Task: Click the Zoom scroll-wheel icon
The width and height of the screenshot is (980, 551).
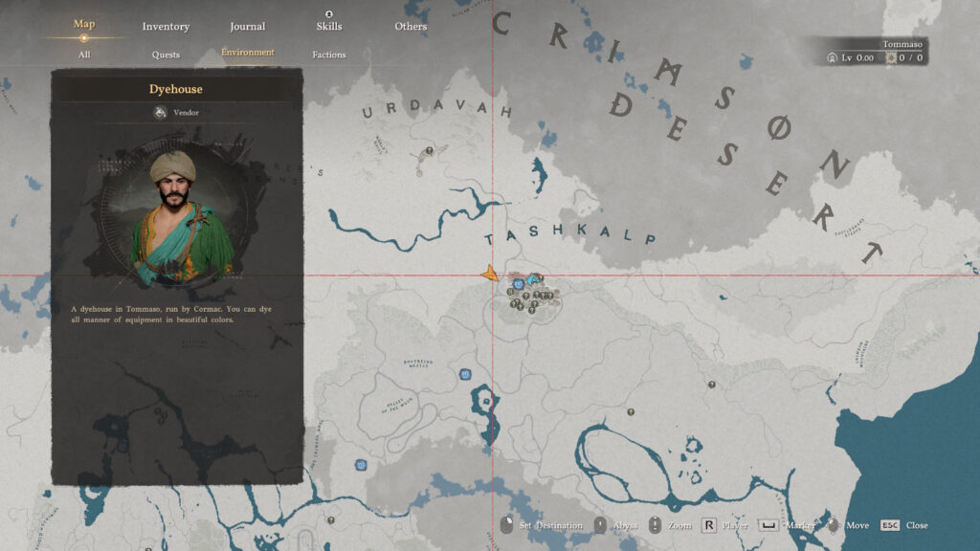Action: [655, 525]
